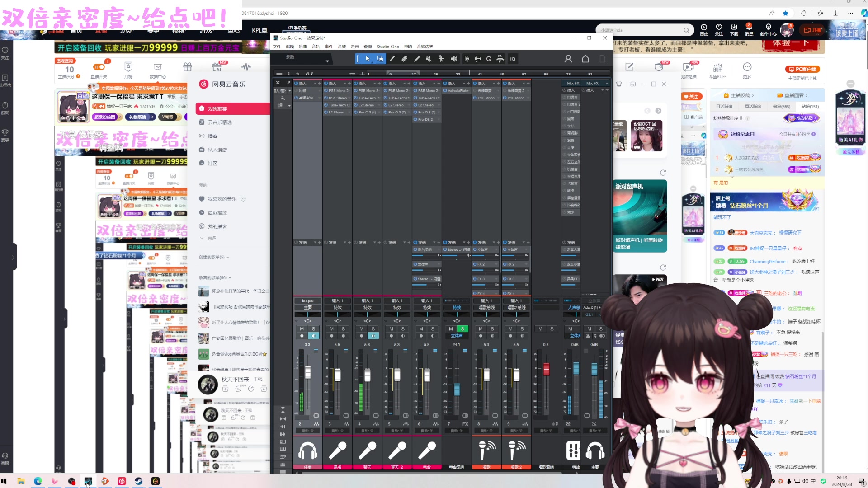The image size is (868, 488).
Task: Open the Windows Start menu
Action: pos(4,481)
